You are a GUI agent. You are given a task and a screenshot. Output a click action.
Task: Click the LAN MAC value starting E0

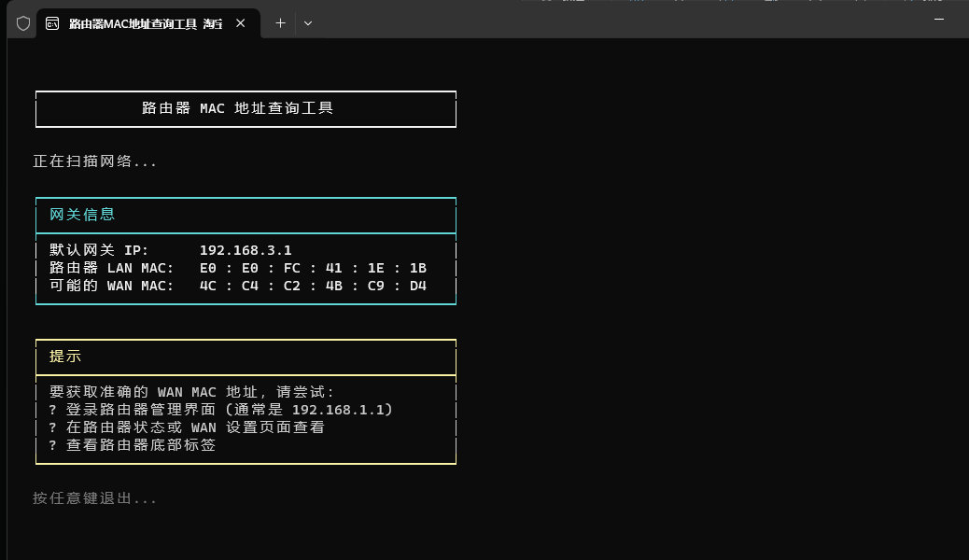click(313, 268)
